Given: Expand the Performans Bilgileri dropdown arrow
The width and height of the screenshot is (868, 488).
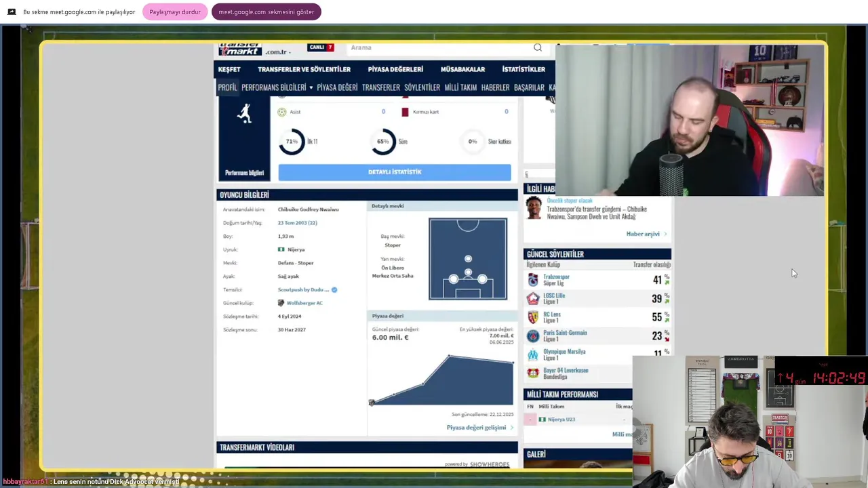Looking at the screenshot, I should tap(311, 87).
